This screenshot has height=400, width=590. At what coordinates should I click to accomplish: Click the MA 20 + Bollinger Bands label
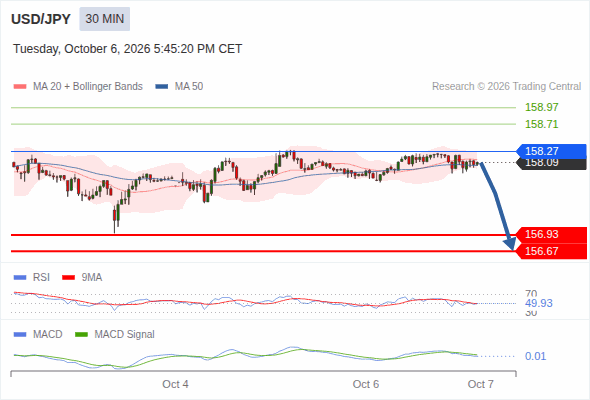[x=88, y=87]
